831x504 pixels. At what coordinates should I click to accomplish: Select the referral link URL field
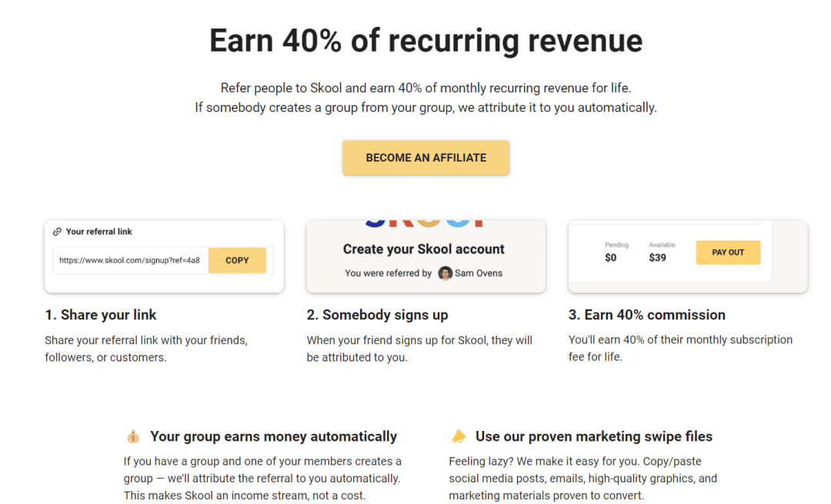tap(130, 260)
